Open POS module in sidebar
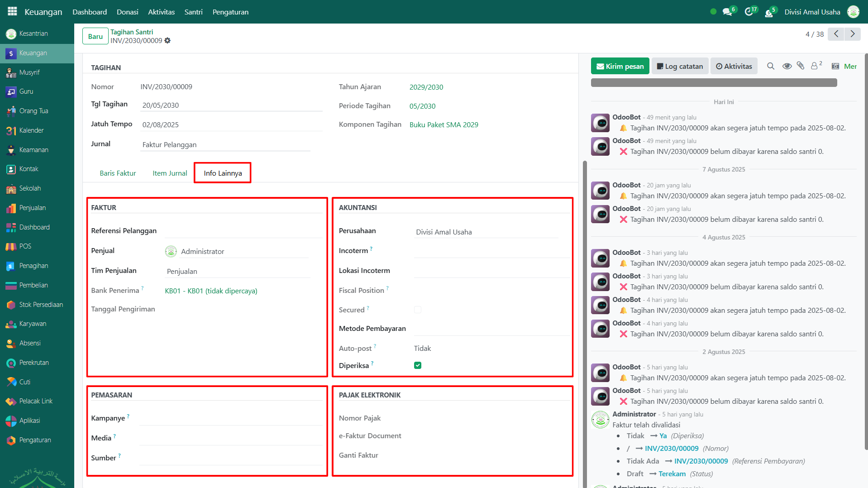The width and height of the screenshot is (868, 488). point(25,246)
